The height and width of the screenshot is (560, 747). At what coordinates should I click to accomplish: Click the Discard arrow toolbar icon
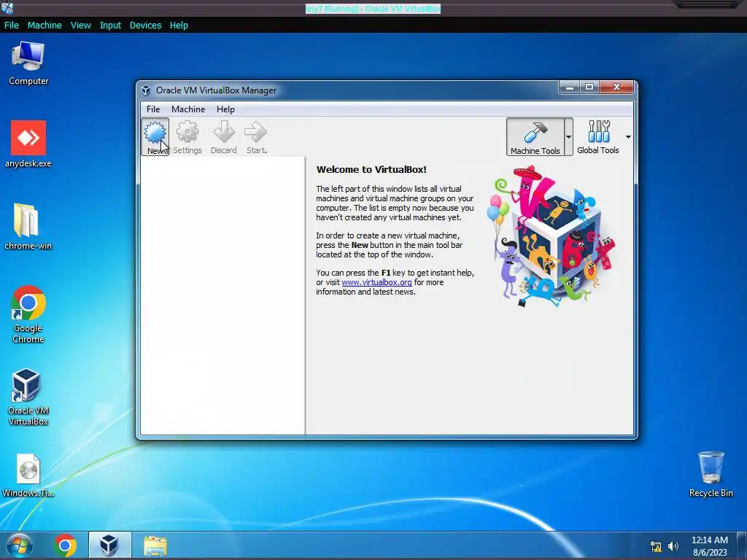click(x=223, y=136)
